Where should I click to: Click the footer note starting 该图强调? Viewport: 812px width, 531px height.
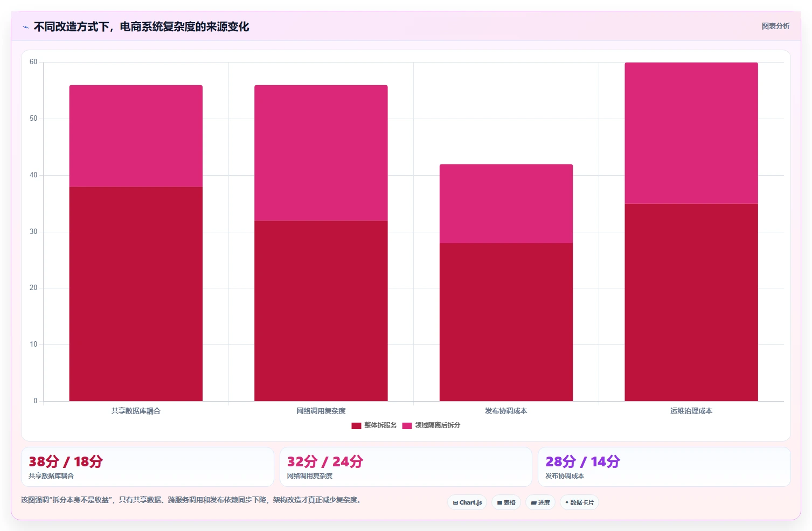(x=191, y=500)
